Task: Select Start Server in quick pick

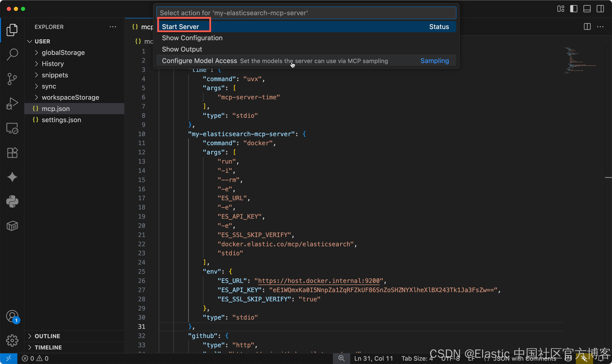Action: click(x=306, y=27)
